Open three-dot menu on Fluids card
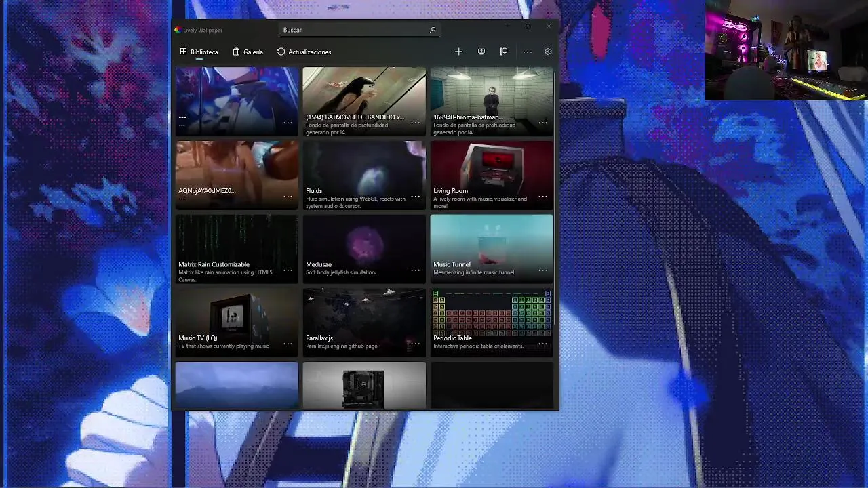This screenshot has height=488, width=868. coord(416,197)
